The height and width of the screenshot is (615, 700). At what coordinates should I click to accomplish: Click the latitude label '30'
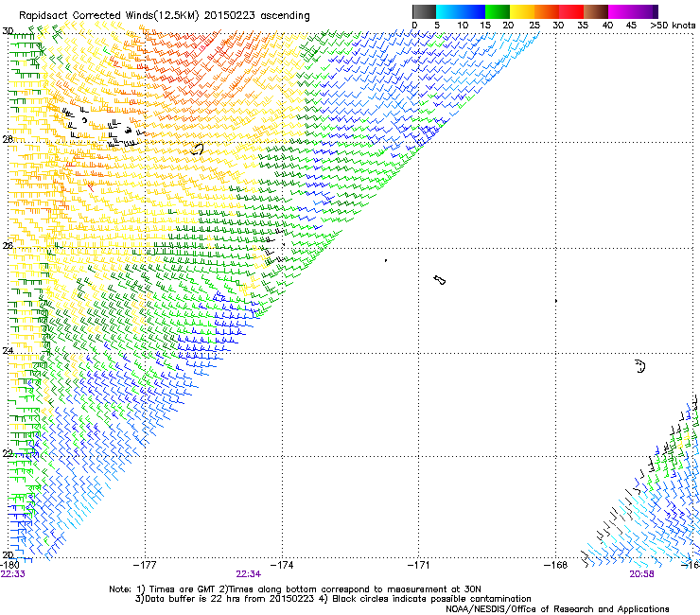8,31
